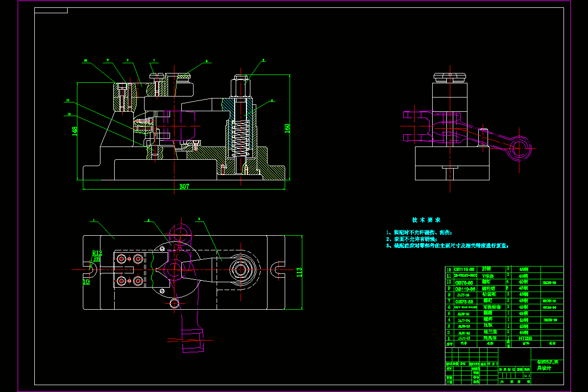Click the HT200 material cell
The width and height of the screenshot is (588, 392).
pyautogui.click(x=525, y=339)
